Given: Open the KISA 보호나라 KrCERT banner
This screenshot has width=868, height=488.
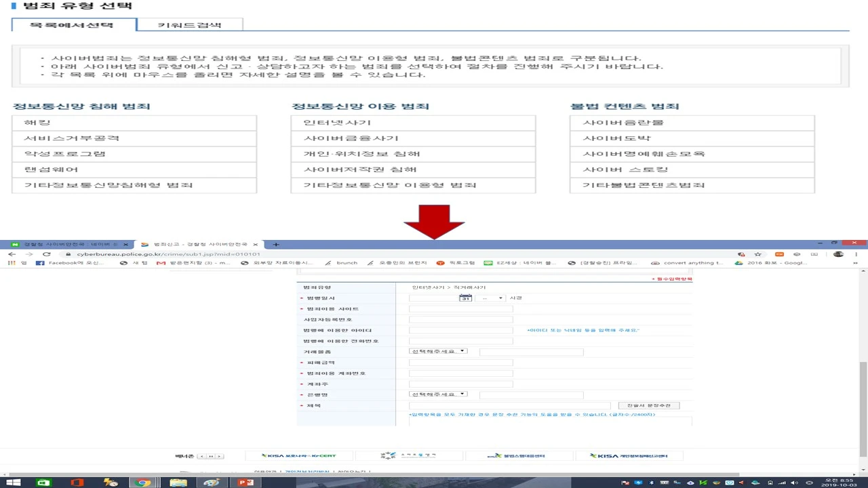Looking at the screenshot, I should tap(300, 455).
